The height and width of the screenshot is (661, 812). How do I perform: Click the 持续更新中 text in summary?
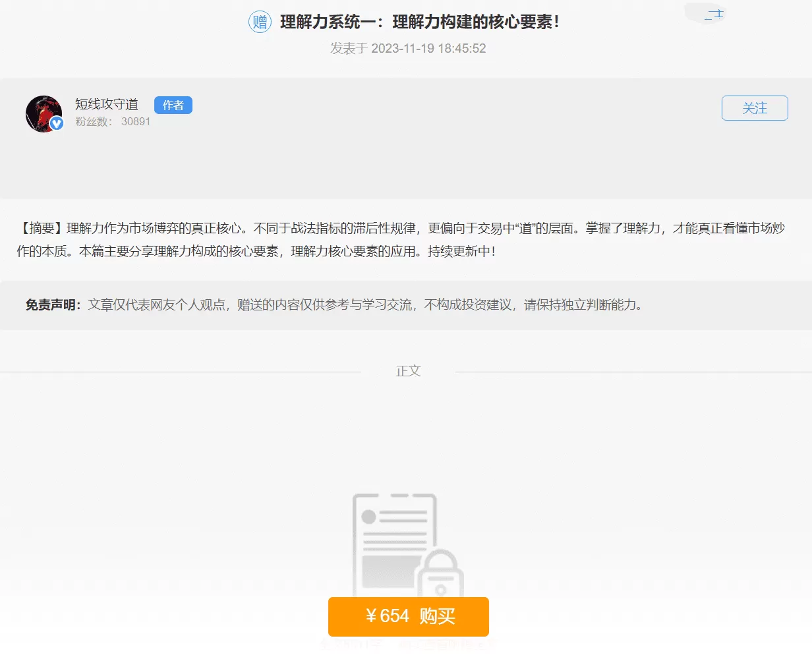pyautogui.click(x=461, y=252)
